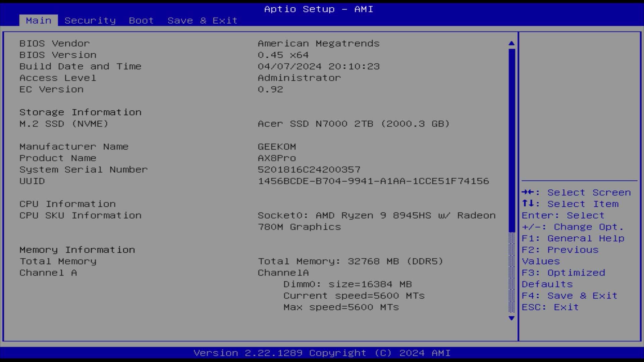The image size is (644, 362).
Task: Switch to the Boot tab
Action: [x=141, y=20]
